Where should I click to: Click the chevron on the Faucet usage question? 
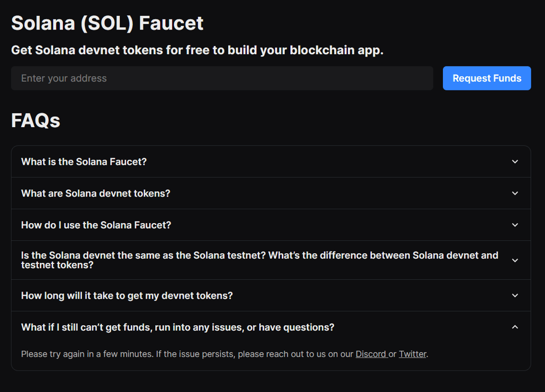(x=515, y=225)
